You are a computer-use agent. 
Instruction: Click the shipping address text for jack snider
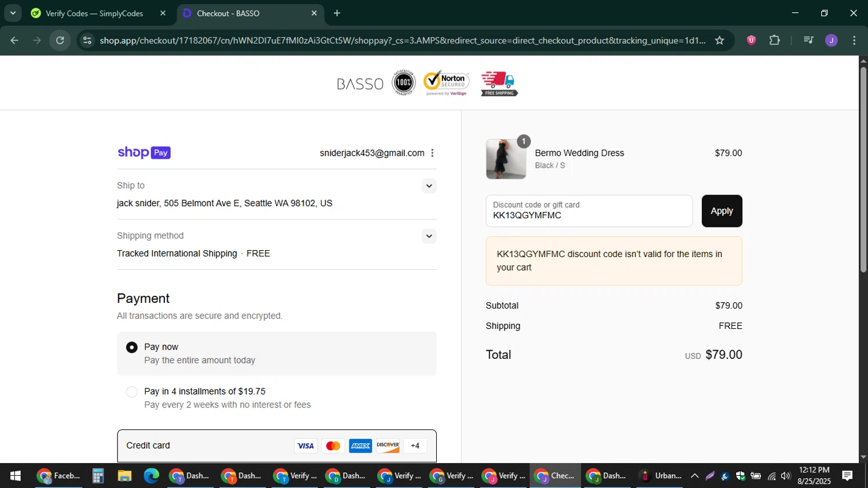(225, 203)
